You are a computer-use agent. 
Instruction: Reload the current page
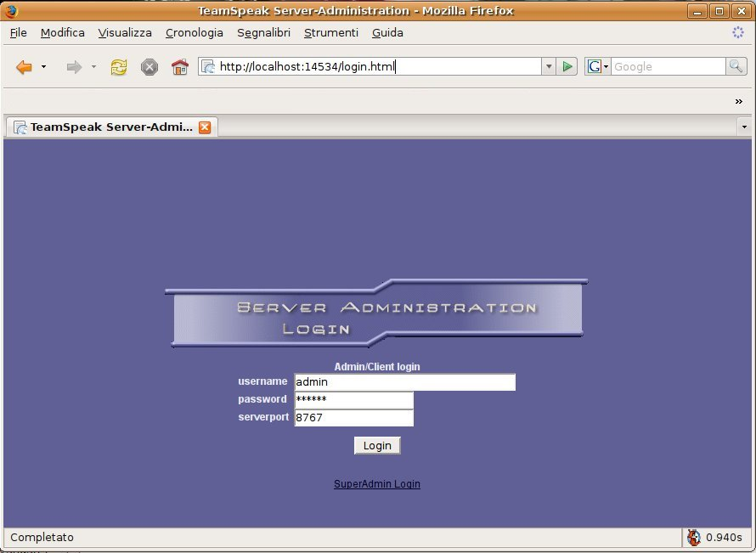coord(119,67)
